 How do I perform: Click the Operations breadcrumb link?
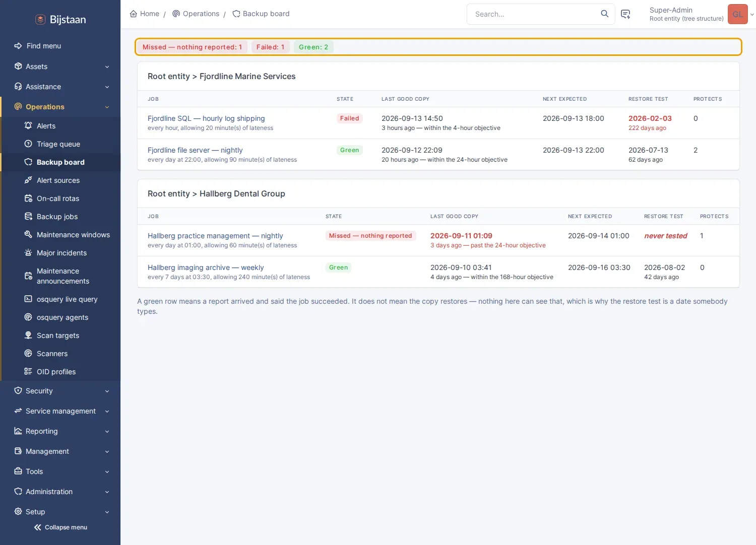(196, 14)
